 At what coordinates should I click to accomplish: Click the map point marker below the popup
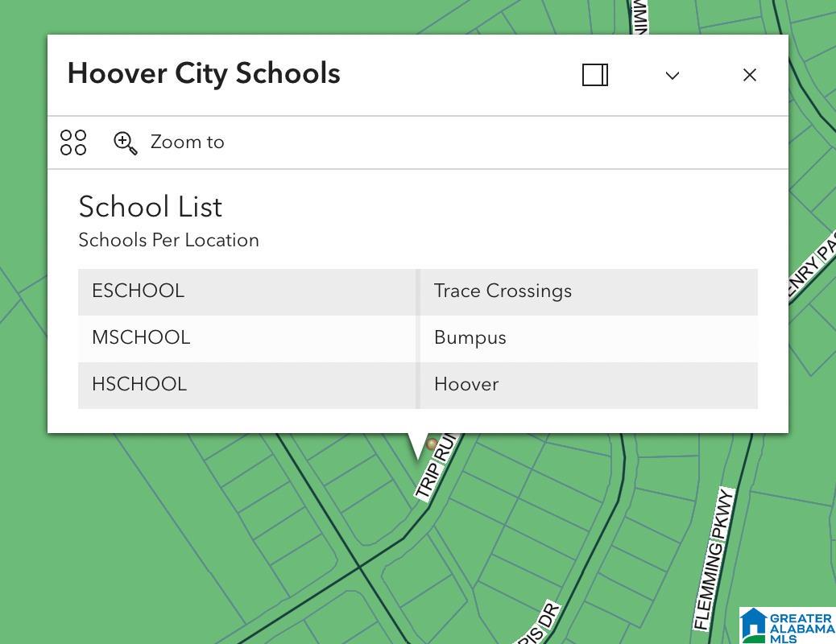pos(432,444)
